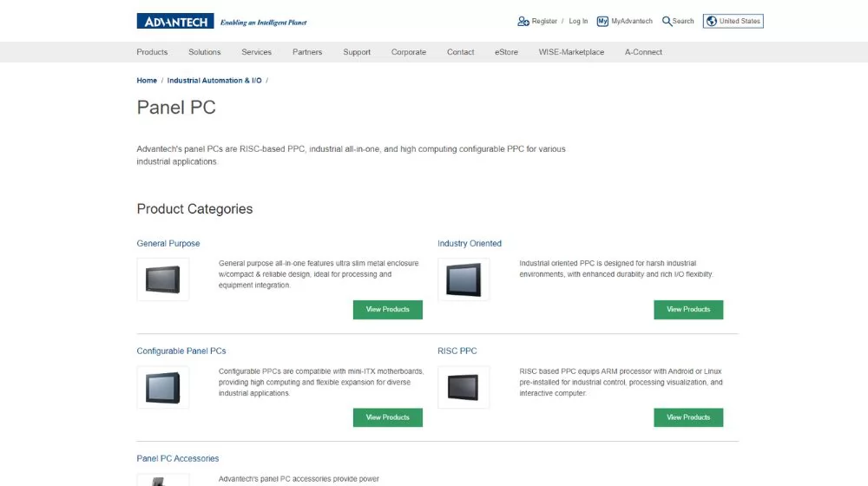Click Industrial Automation & I/O breadcrumb
The width and height of the screenshot is (868, 486).
(214, 80)
